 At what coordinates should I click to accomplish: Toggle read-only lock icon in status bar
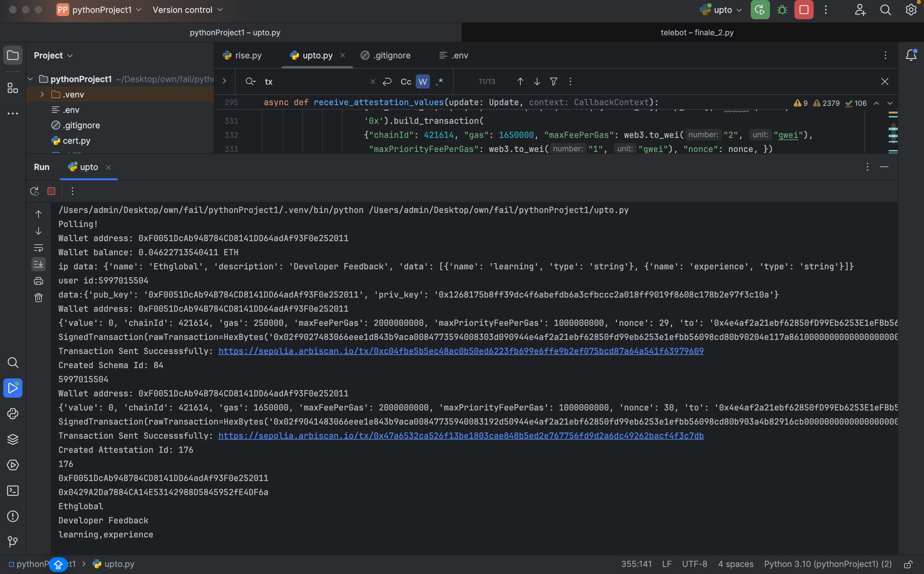tap(908, 564)
